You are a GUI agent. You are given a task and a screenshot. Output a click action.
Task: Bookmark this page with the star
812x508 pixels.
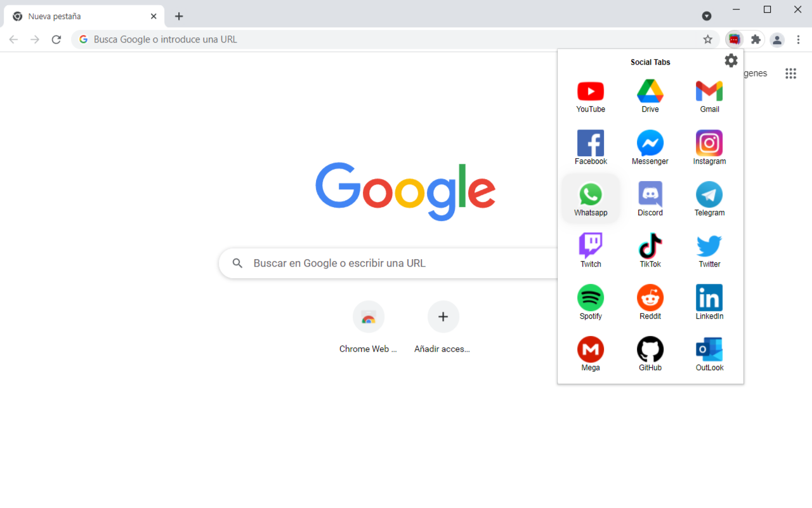(x=707, y=39)
